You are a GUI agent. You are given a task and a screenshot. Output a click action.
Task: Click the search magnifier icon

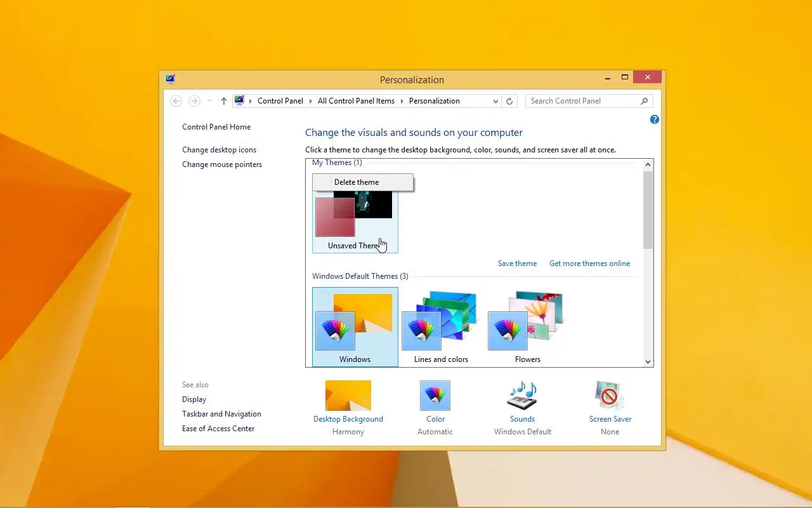click(645, 101)
